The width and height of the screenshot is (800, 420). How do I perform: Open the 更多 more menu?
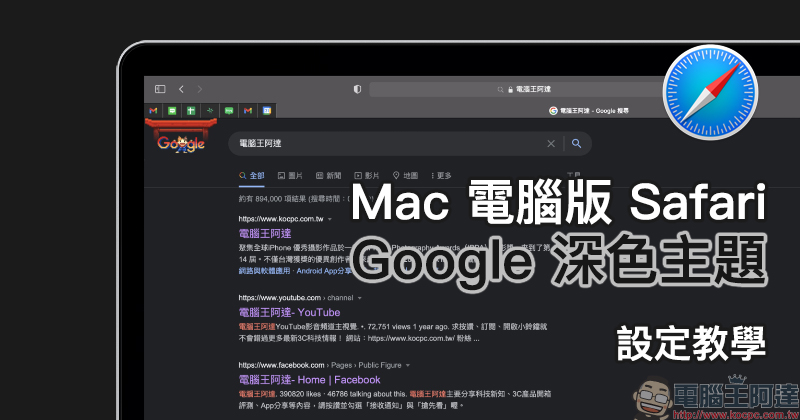pos(441,176)
